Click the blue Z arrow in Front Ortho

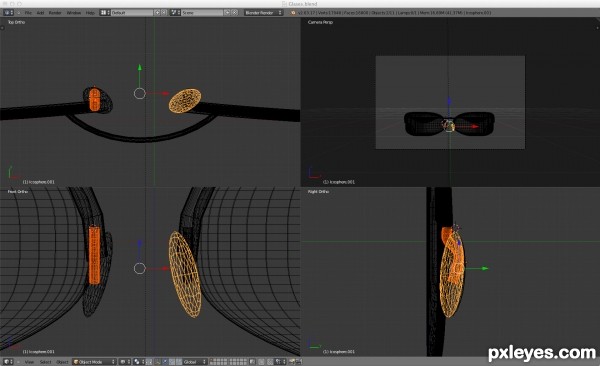click(x=140, y=244)
